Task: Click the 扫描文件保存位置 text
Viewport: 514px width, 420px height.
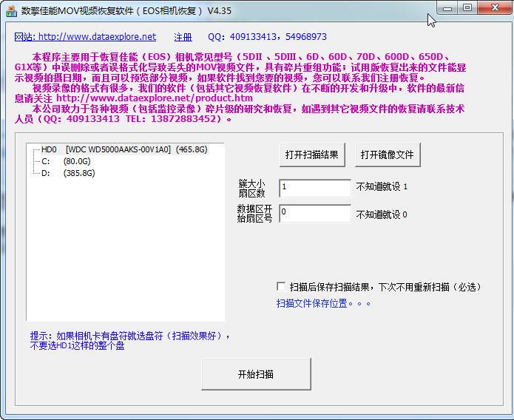Action: click(323, 303)
